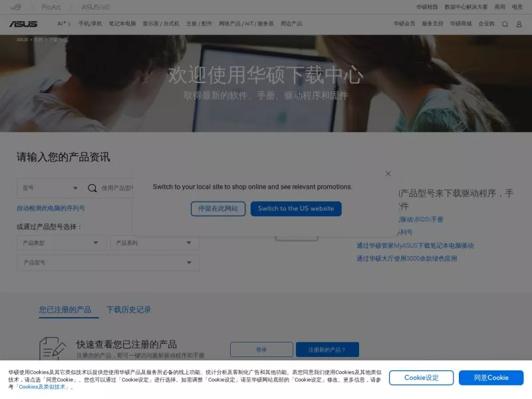Open the 笔记本电脑 menu

[122, 24]
